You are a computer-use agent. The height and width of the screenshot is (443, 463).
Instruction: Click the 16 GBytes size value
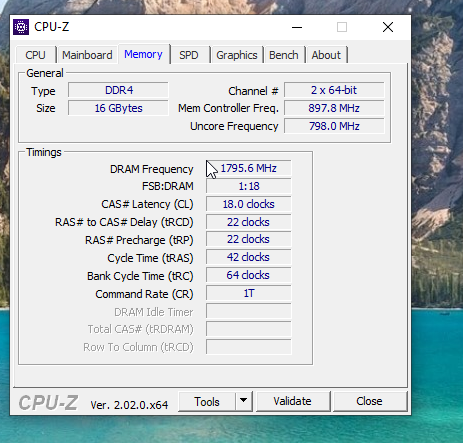pyautogui.click(x=119, y=108)
